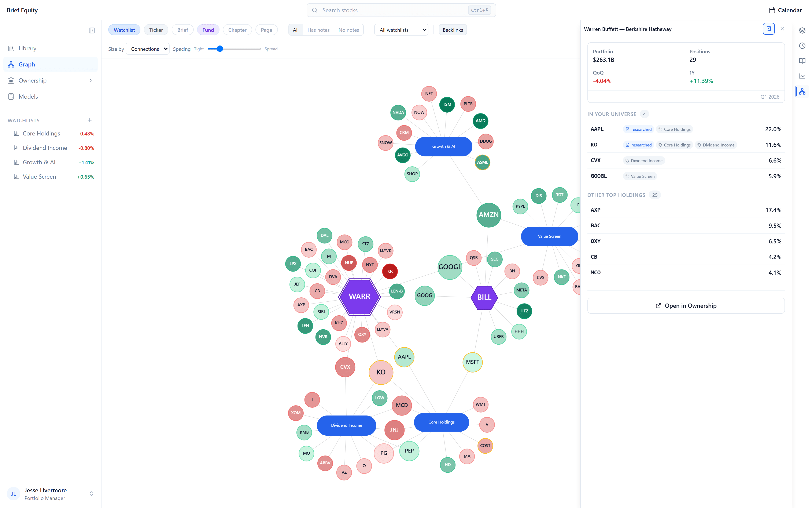Open the Size by Connections dropdown

(148, 49)
